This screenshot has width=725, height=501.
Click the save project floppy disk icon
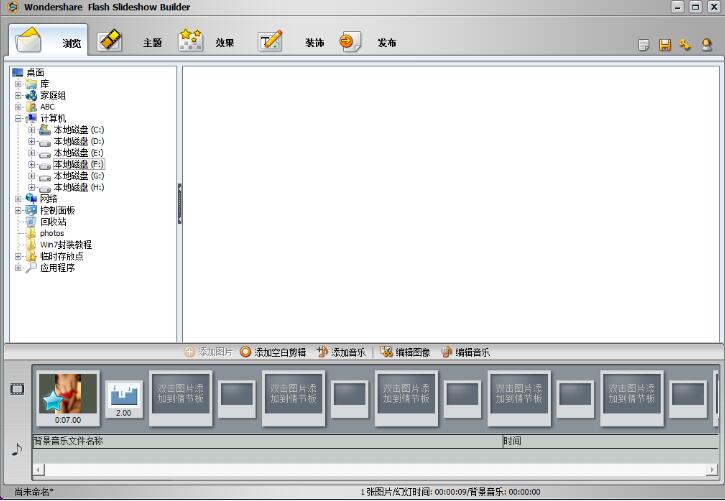click(x=664, y=45)
